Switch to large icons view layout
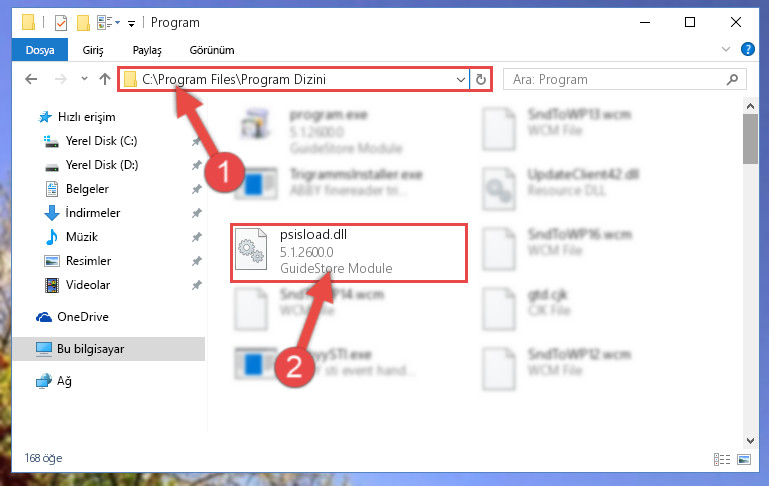 743,459
